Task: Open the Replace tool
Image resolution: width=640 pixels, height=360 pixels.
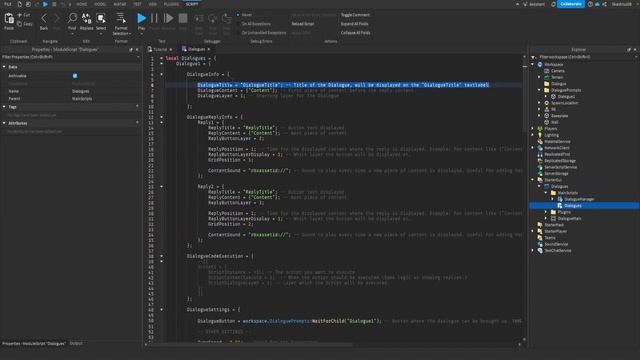Action: point(87,18)
